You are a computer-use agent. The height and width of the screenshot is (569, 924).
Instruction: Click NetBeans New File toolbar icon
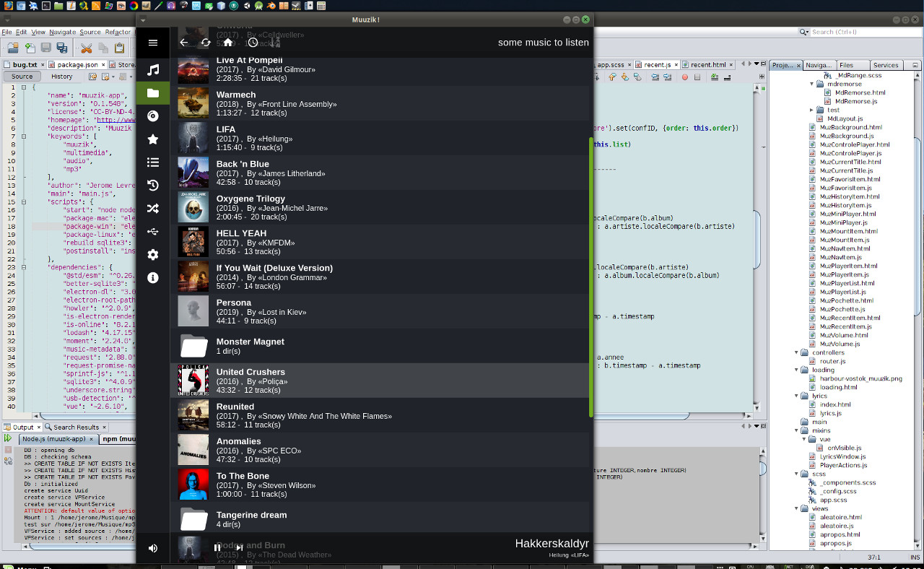coord(30,48)
